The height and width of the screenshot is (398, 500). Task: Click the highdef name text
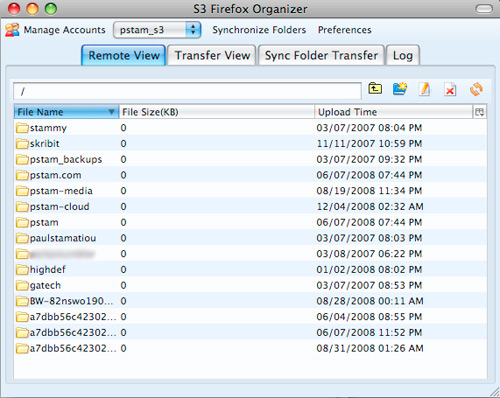click(48, 269)
